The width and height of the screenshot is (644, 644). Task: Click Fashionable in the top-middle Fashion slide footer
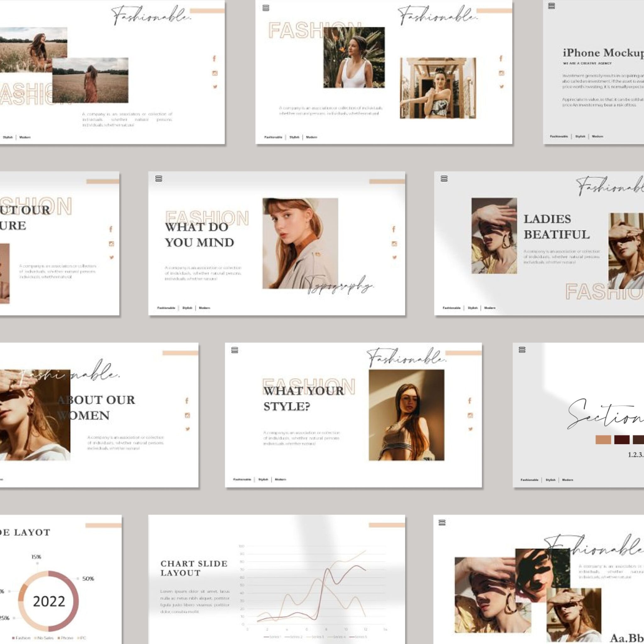[273, 137]
